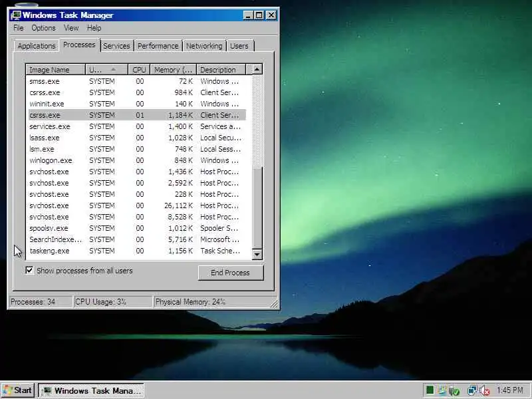The height and width of the screenshot is (399, 532).
Task: Select the smss.exe process row
Action: coord(137,81)
